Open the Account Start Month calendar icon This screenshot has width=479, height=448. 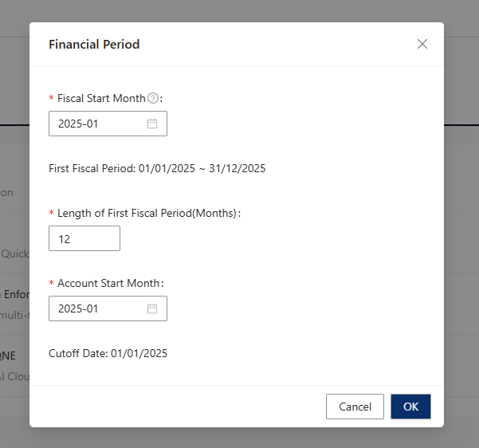152,308
